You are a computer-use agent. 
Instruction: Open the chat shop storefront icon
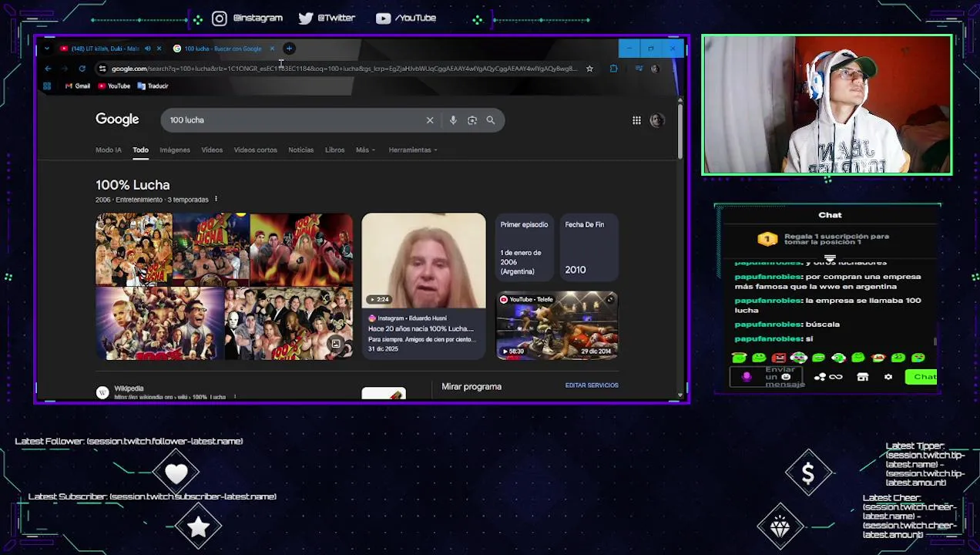863,377
